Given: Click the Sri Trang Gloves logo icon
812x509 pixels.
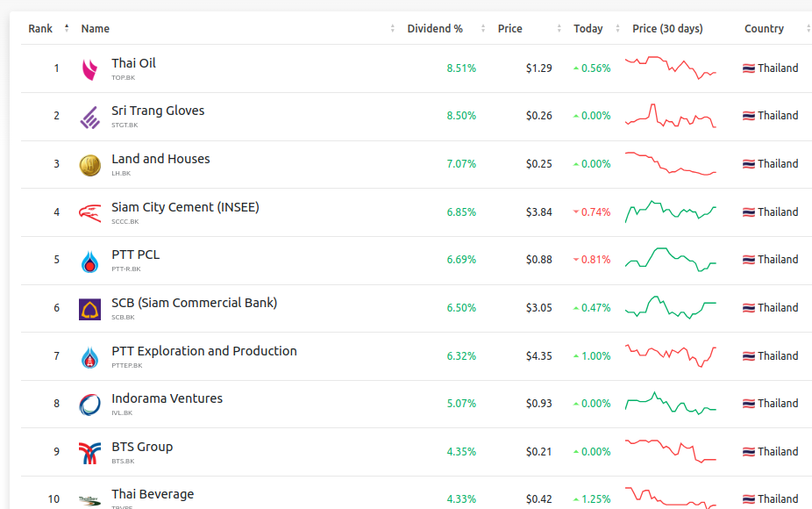Looking at the screenshot, I should [89, 117].
